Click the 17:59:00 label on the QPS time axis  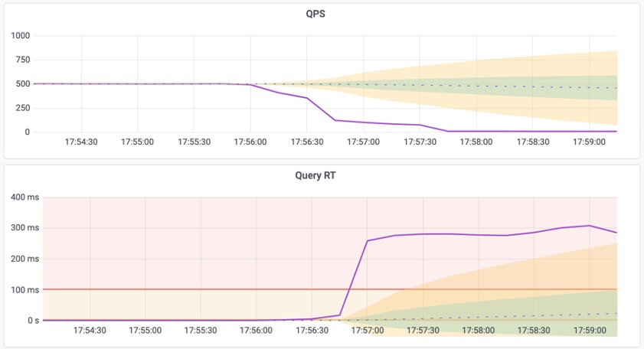pos(588,142)
